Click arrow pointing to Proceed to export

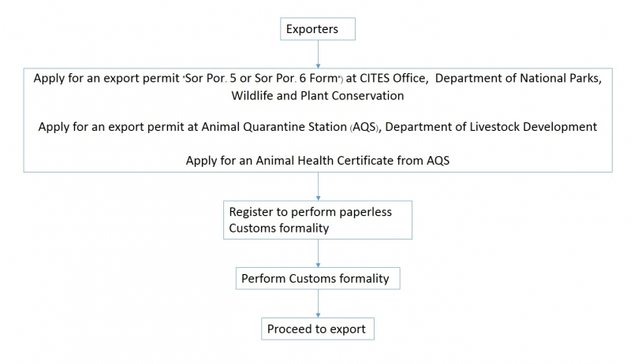pyautogui.click(x=318, y=303)
